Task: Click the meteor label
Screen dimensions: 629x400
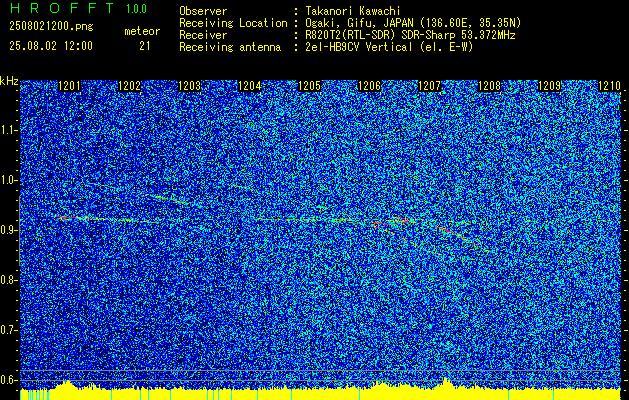Action: [x=142, y=31]
